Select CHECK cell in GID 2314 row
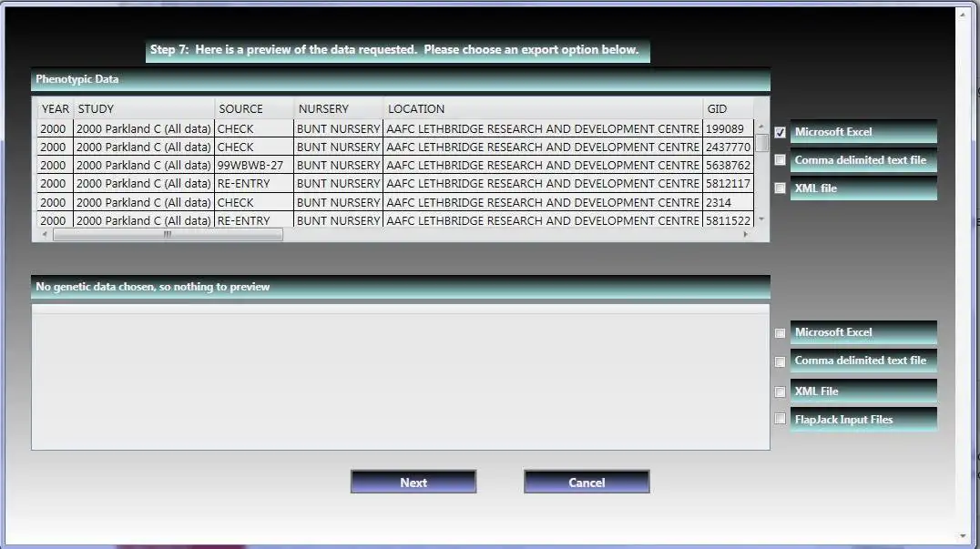The height and width of the screenshot is (549, 980). (x=254, y=202)
